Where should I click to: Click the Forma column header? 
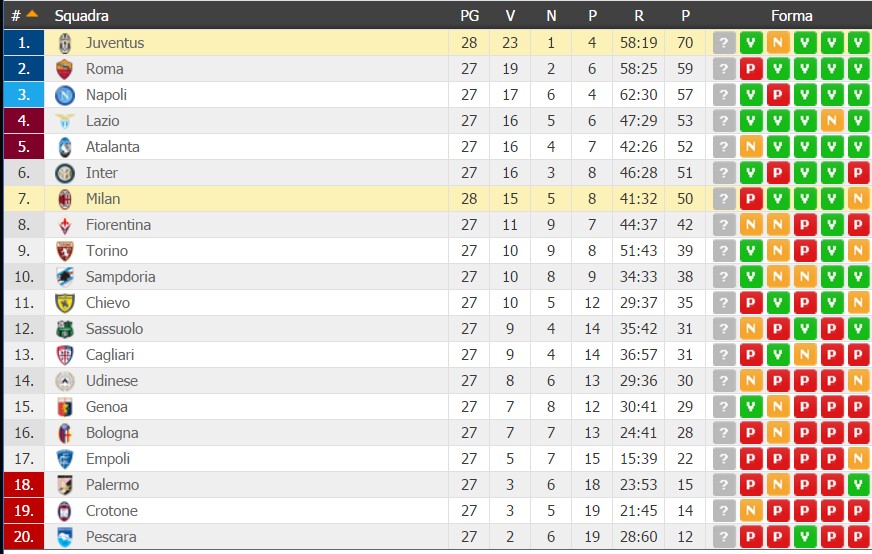791,16
